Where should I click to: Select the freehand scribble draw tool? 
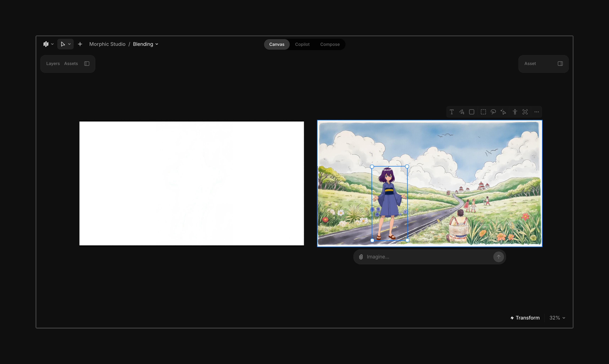tap(462, 112)
